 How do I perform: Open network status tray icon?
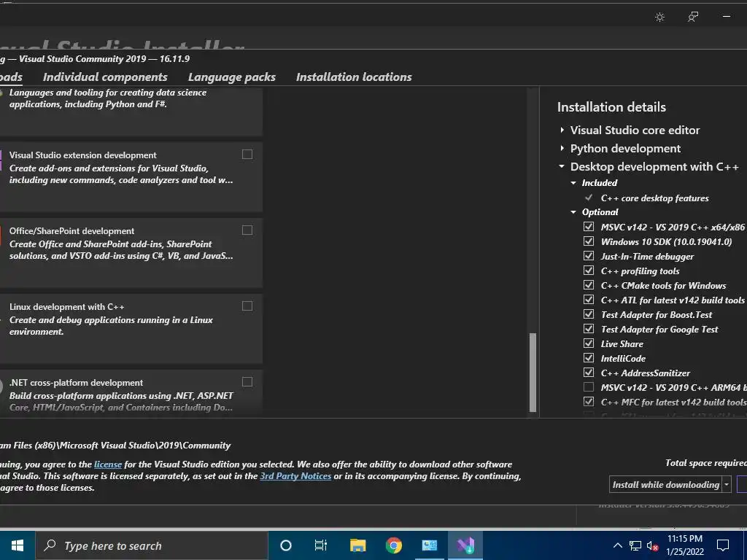[635, 545]
